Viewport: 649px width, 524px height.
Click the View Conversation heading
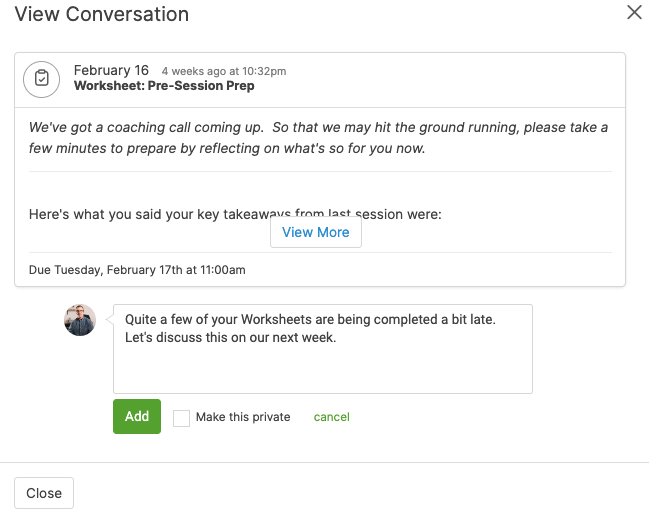(x=101, y=15)
